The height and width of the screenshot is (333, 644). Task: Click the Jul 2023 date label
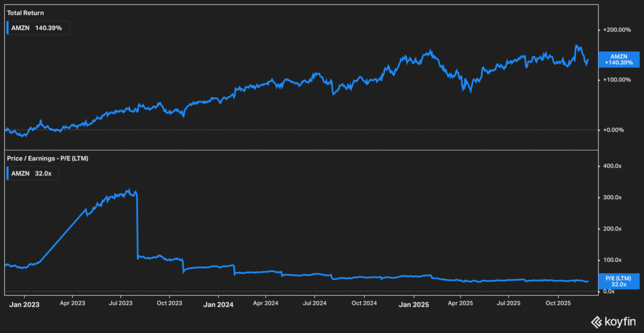(x=120, y=303)
